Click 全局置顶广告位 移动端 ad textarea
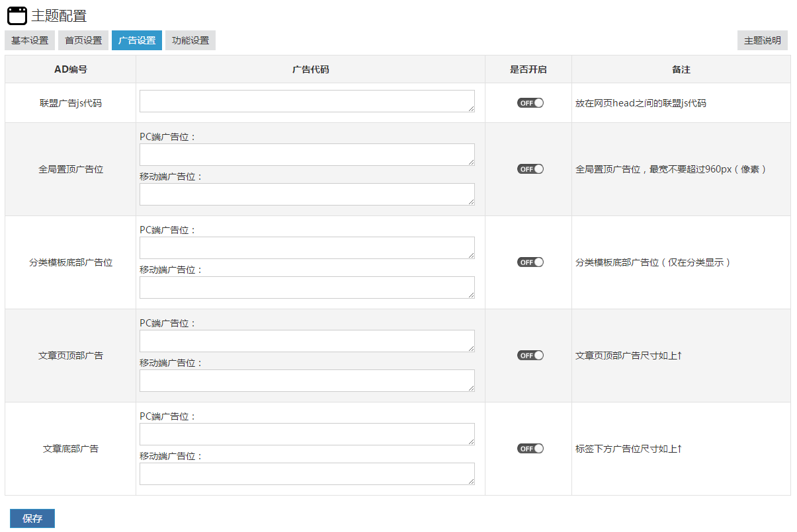 point(307,194)
